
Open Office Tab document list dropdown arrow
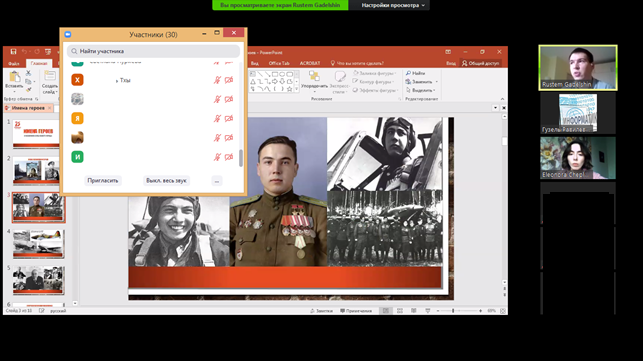(495, 108)
